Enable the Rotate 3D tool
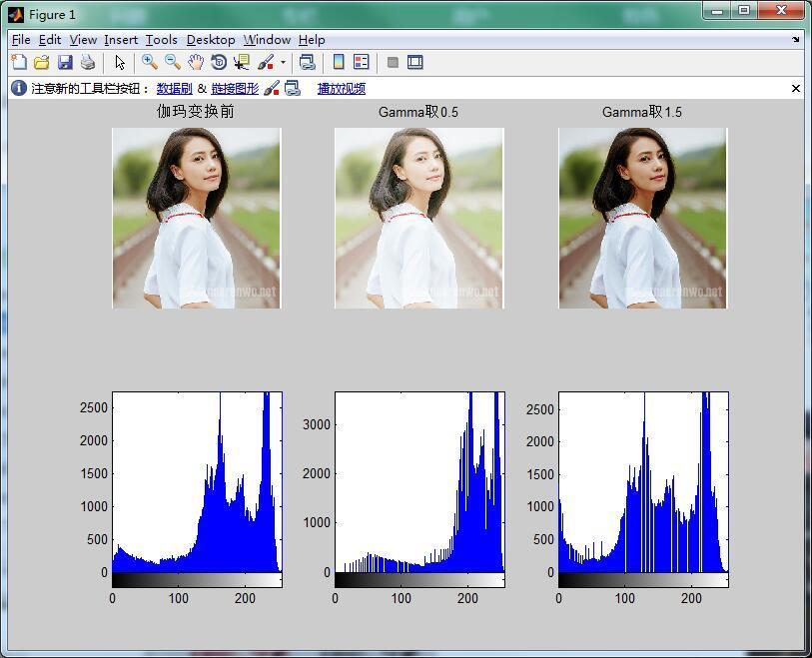Screen dimensions: 812x658 pos(219,63)
